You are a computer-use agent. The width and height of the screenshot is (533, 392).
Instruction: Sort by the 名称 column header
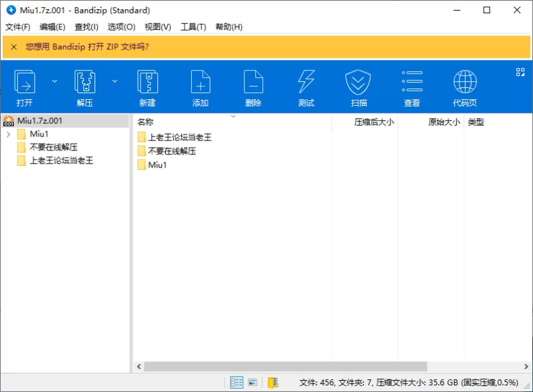[x=145, y=122]
